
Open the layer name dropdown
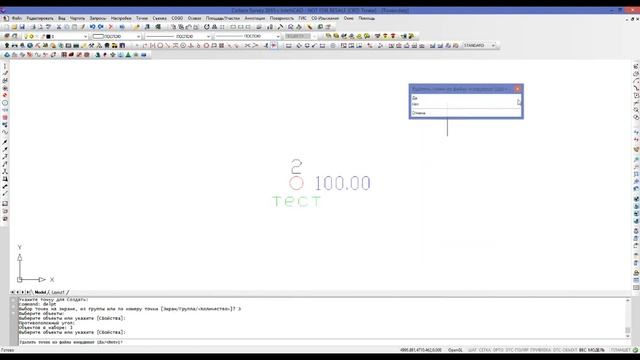[x=85, y=36]
